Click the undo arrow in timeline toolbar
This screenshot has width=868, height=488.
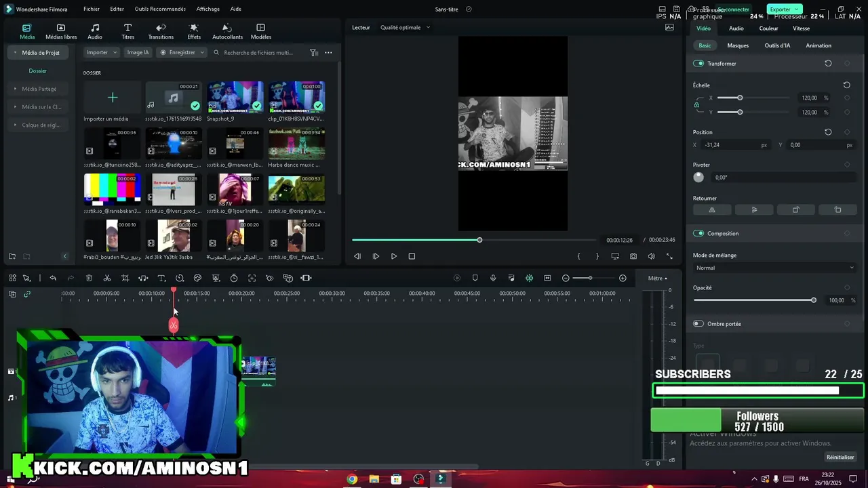tap(53, 278)
